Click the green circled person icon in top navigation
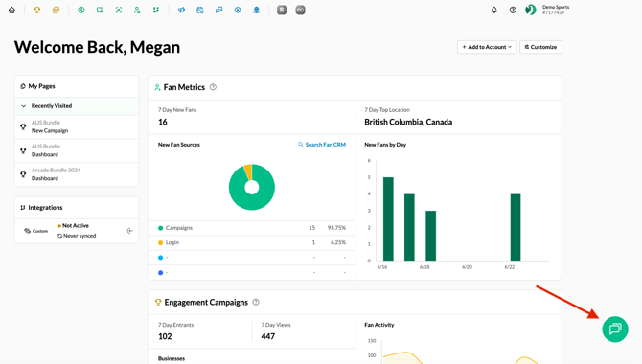This screenshot has width=642, height=364. [x=81, y=11]
